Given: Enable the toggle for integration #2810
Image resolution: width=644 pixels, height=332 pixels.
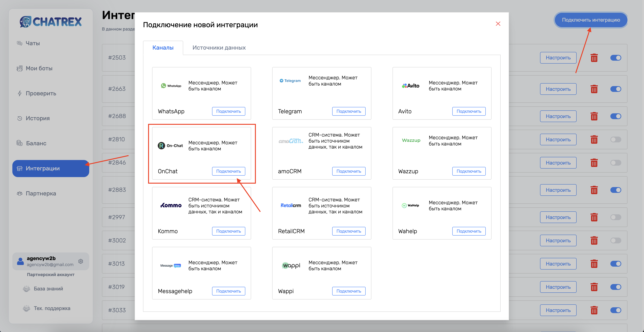Looking at the screenshot, I should 616,139.
